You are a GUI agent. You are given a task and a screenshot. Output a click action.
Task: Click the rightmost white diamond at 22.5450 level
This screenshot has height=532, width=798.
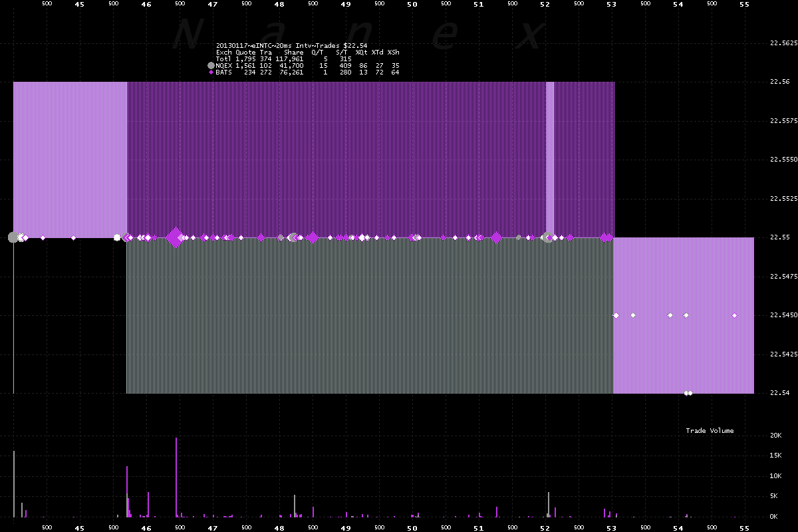click(x=734, y=315)
